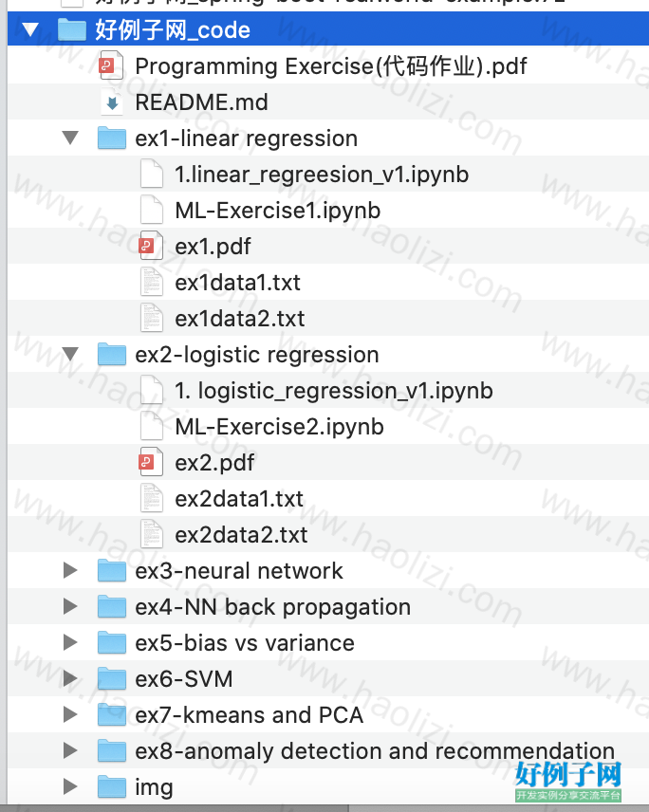The height and width of the screenshot is (812, 649).
Task: Expand the ex8-anomaly detection folder
Action: (70, 751)
